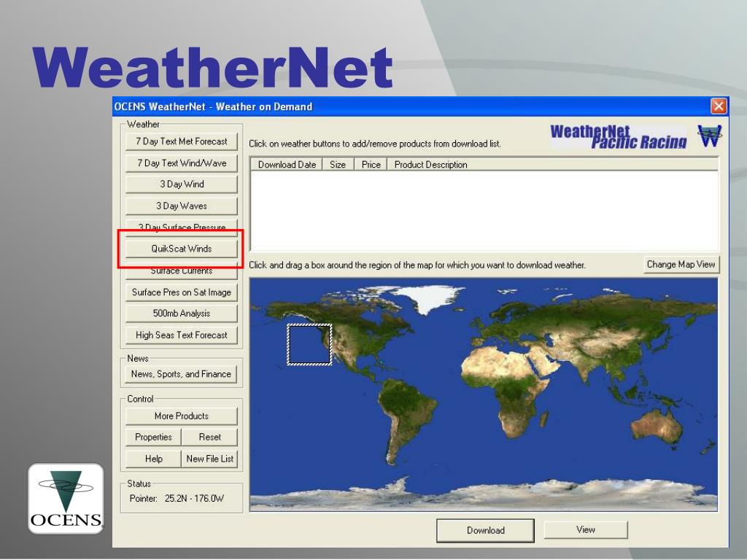This screenshot has height=560, width=747.
Task: Click the Pointer coordinates 25.2N - 176.0W
Action: (194, 499)
